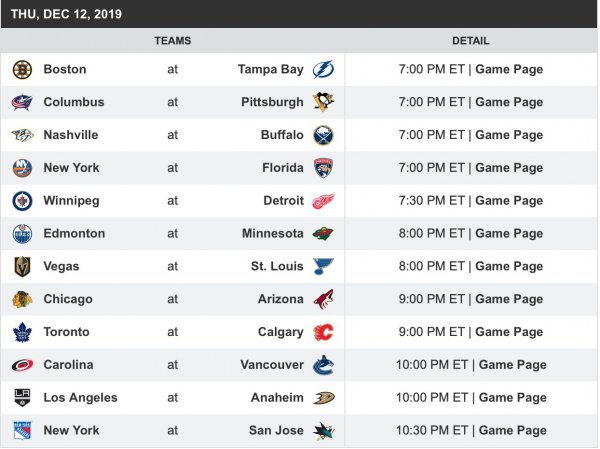Select the Vegas Golden Knights logo
Viewport: 600px width, 449px height.
pyautogui.click(x=22, y=267)
